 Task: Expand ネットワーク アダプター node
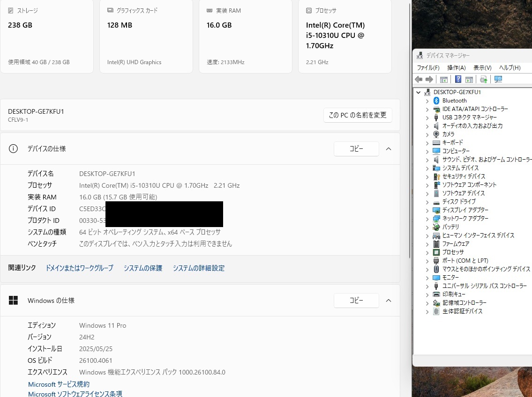click(427, 219)
